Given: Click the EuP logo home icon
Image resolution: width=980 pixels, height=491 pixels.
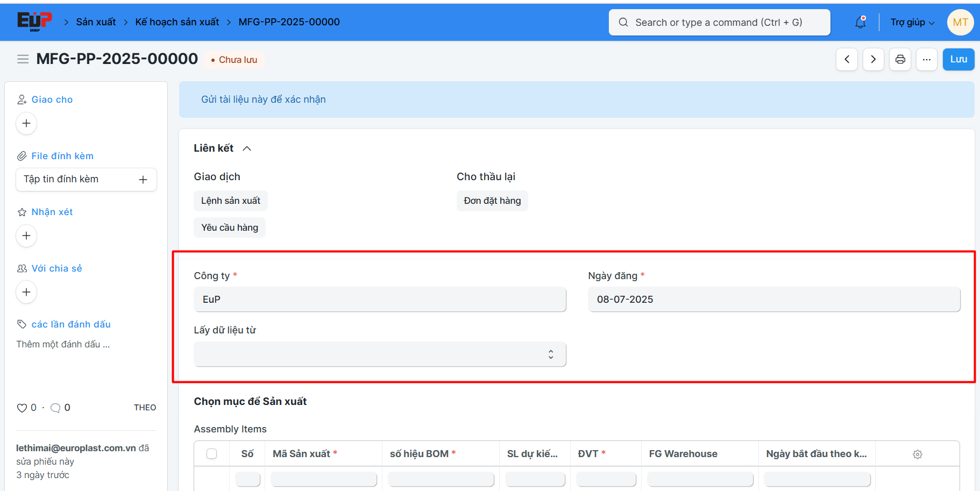Looking at the screenshot, I should click(x=34, y=22).
